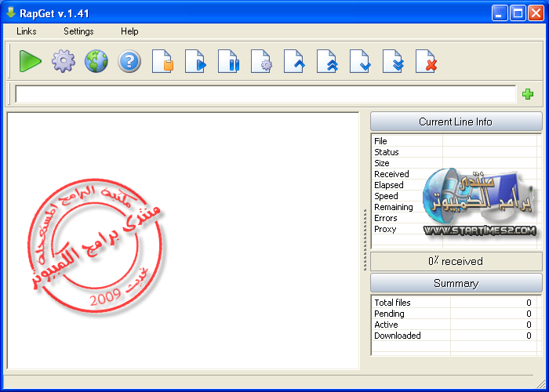The image size is (549, 392).
Task: Maximize the RapGet window
Action: [518, 13]
